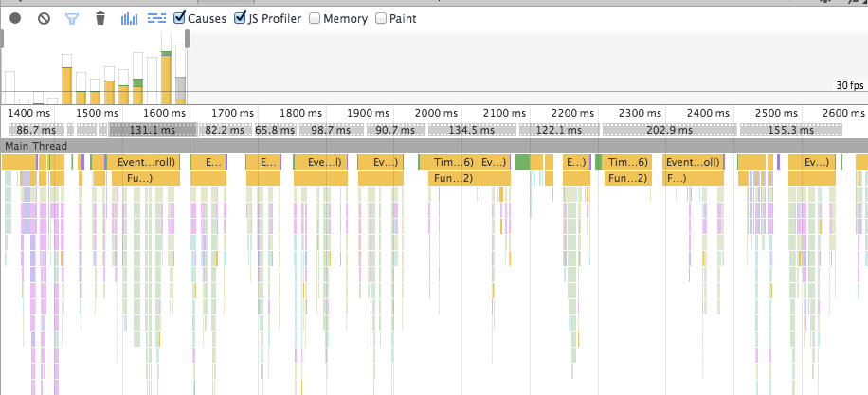Click the 1800 ms ruler label
This screenshot has width=868, height=395.
(x=300, y=113)
